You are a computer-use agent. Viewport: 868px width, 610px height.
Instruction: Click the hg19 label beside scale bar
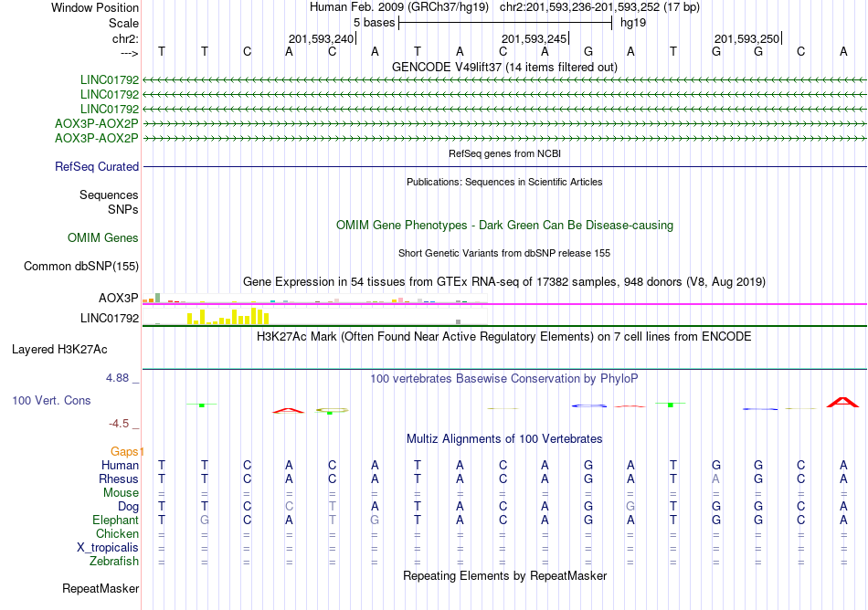tap(633, 23)
